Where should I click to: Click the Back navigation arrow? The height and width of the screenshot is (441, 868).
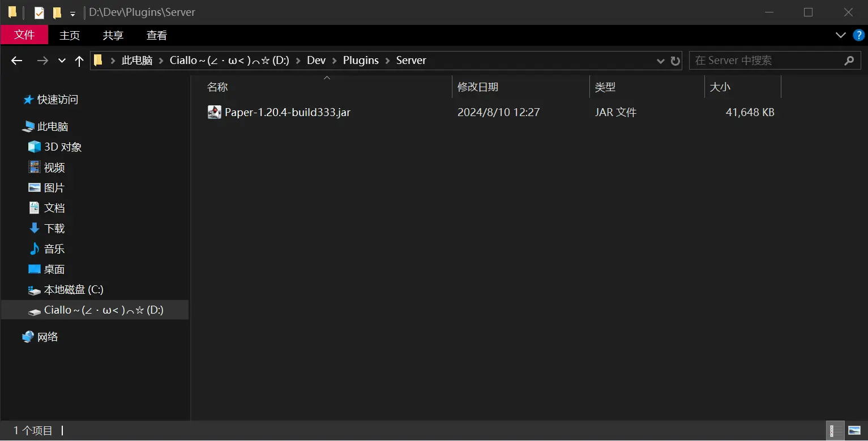pyautogui.click(x=16, y=61)
